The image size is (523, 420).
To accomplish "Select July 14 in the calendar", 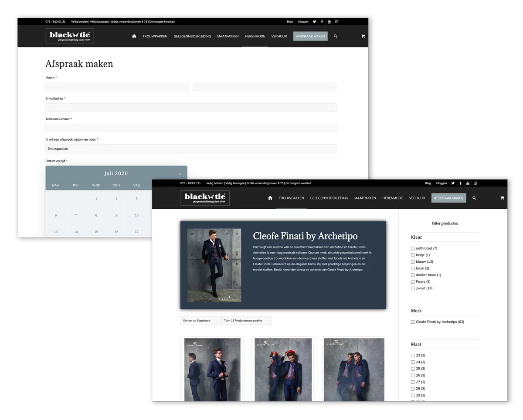I will 76,232.
